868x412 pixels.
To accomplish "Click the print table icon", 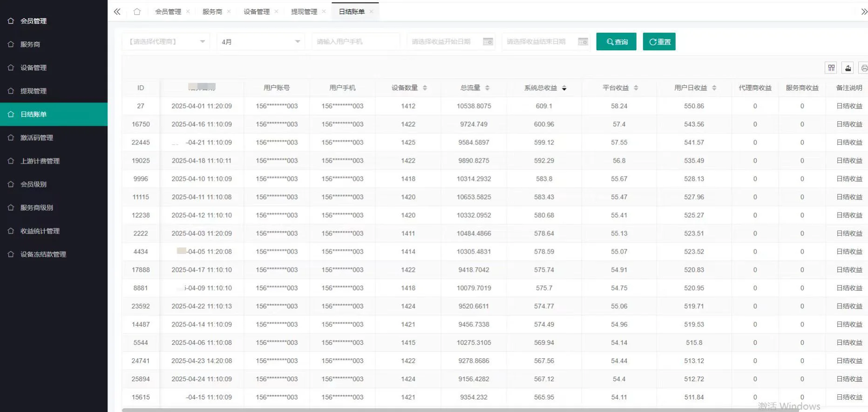I will tap(864, 68).
